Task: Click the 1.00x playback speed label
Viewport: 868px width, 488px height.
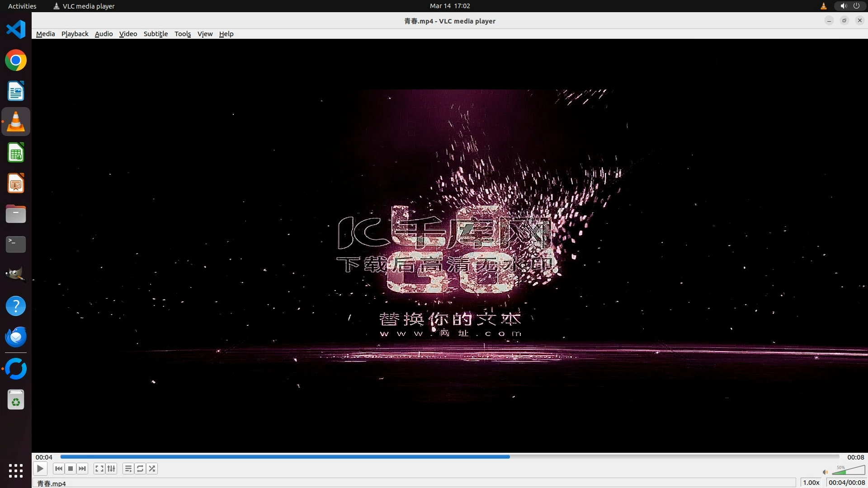Action: [x=811, y=483]
